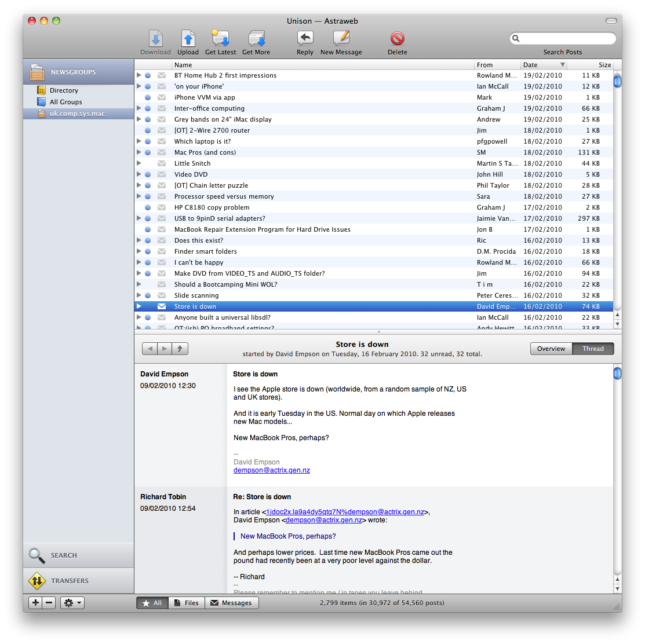The width and height of the screenshot is (645, 644).
Task: Toggle unread dot on 'Inter-office computing' post
Action: pyautogui.click(x=148, y=108)
